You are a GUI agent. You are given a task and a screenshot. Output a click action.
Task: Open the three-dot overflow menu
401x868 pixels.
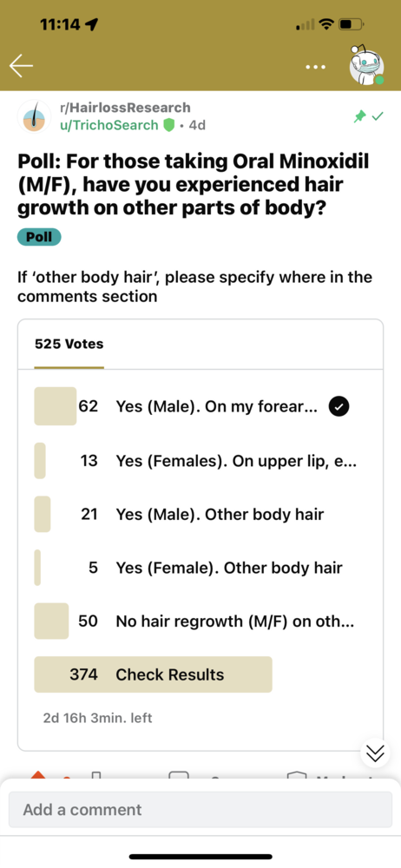(316, 67)
